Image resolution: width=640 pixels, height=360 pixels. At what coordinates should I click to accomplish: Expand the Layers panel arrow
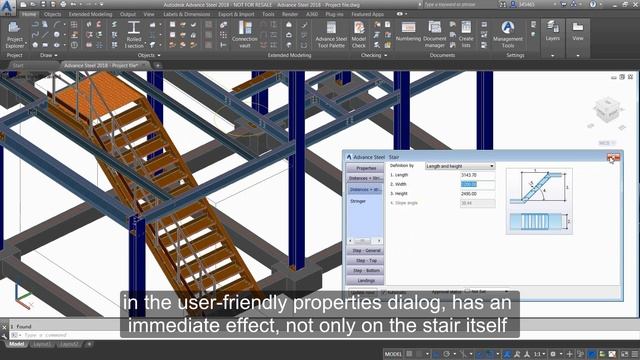tap(553, 56)
